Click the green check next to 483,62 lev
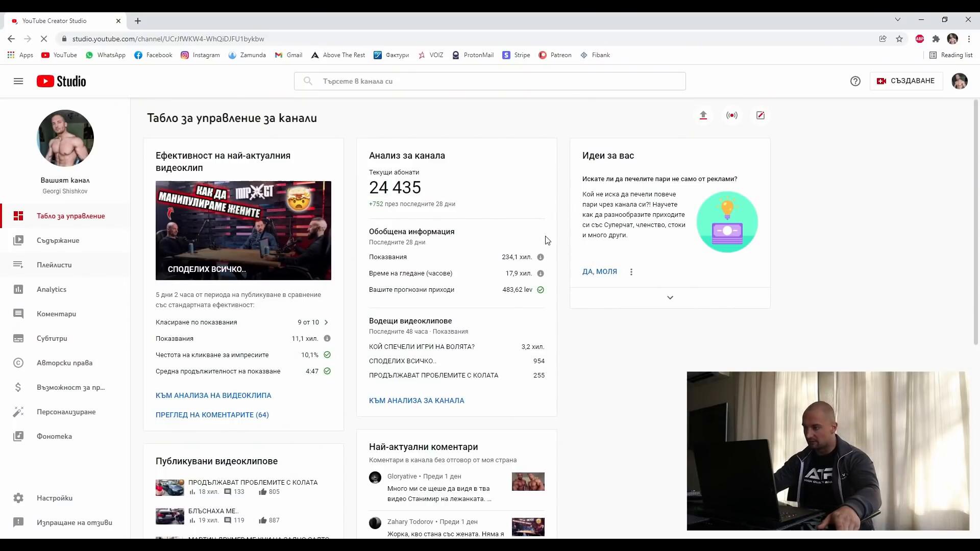The image size is (980, 551). pyautogui.click(x=541, y=290)
